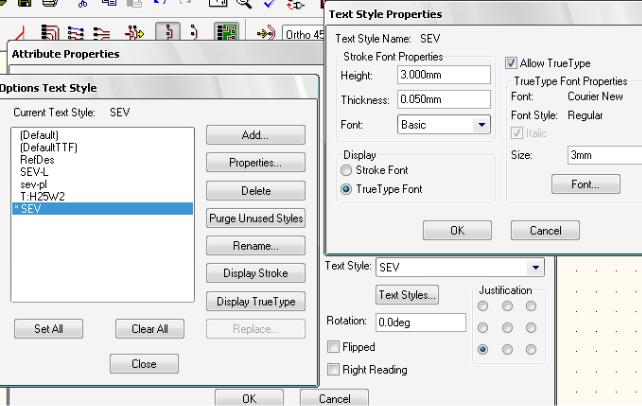This screenshot has height=406, width=642.
Task: Click the Display Stroke button
Action: [255, 273]
